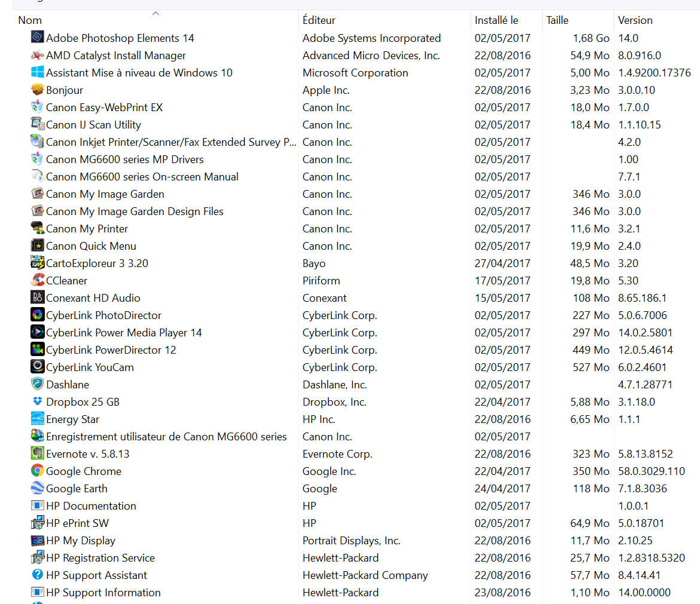Screen dimensions: 700x604
Task: Click the HP ePrint SW icon
Action: click(38, 522)
